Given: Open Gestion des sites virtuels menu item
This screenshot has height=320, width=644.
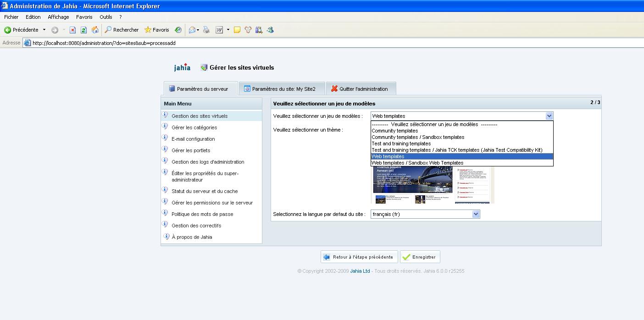Looking at the screenshot, I should [200, 116].
